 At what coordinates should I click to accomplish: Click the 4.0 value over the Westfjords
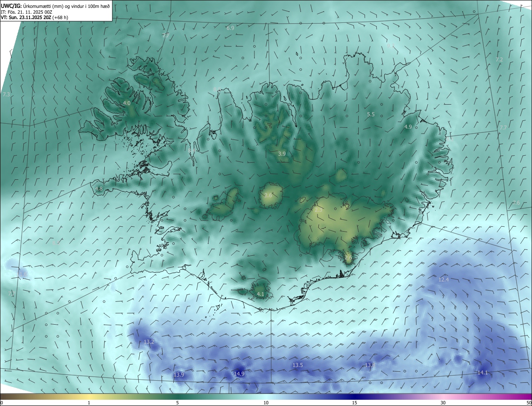(127, 103)
